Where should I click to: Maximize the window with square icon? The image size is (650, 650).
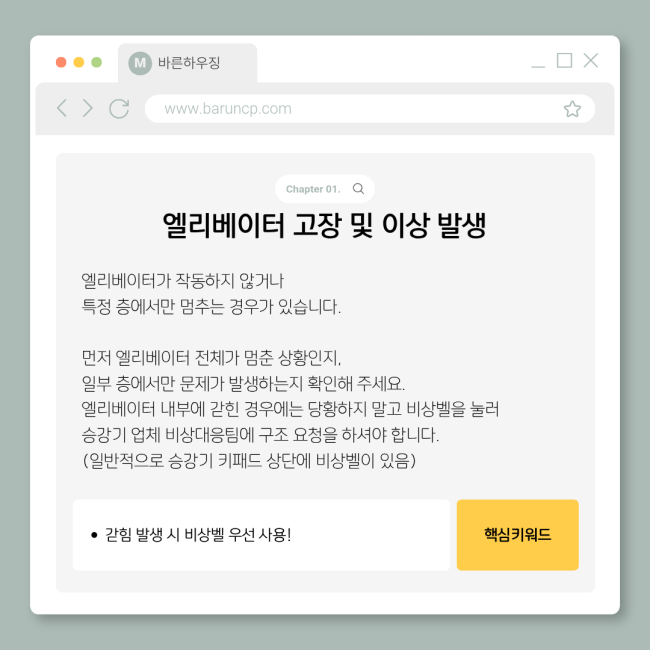tap(564, 61)
